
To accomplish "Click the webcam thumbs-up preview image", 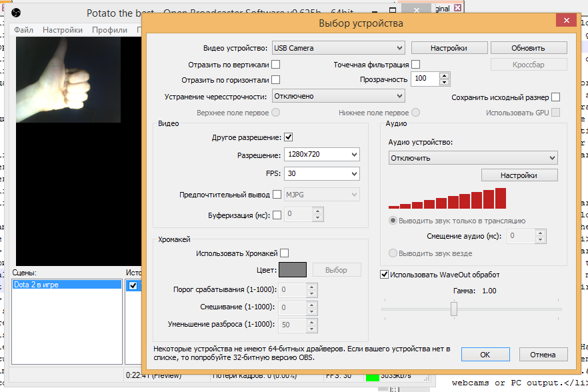I will (x=68, y=80).
